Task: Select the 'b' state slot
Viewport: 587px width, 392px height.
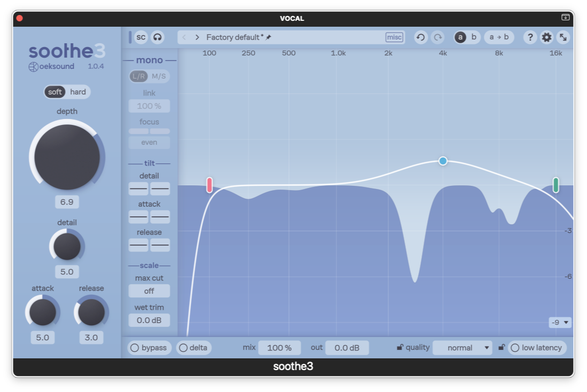Action: [474, 37]
